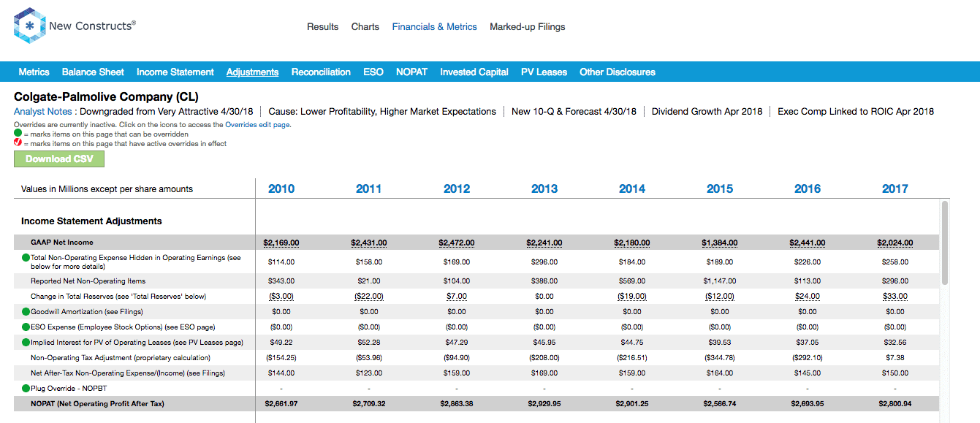The width and height of the screenshot is (980, 423).
Task: Open Cause: Lower Profitability note
Action: tap(382, 112)
